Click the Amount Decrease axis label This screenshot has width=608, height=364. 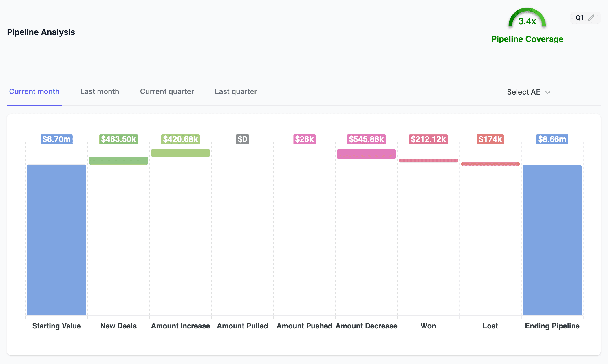click(x=366, y=326)
